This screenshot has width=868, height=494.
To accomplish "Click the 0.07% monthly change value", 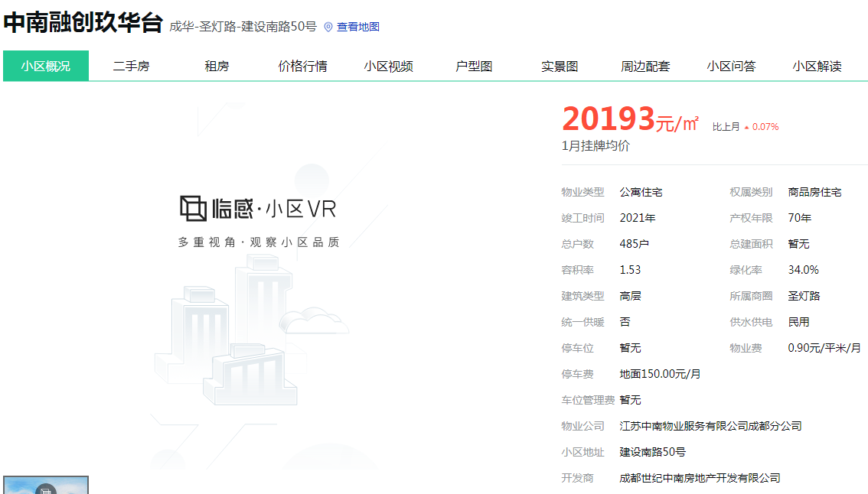I will pos(765,127).
